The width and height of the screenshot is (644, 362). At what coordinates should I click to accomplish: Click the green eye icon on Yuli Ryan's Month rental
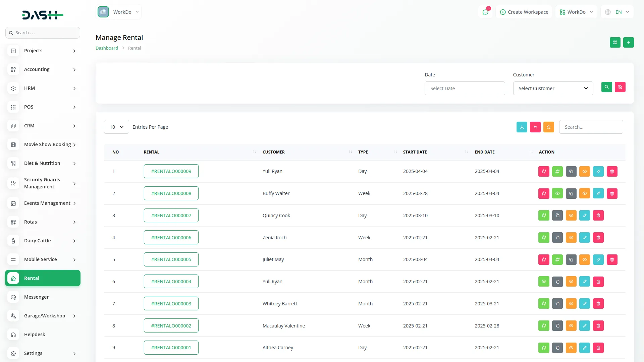coord(543,282)
